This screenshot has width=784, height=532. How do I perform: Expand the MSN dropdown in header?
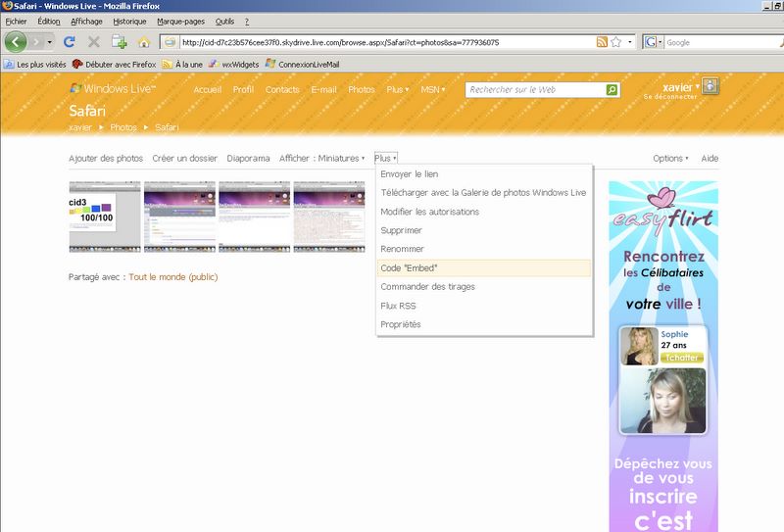tap(432, 89)
